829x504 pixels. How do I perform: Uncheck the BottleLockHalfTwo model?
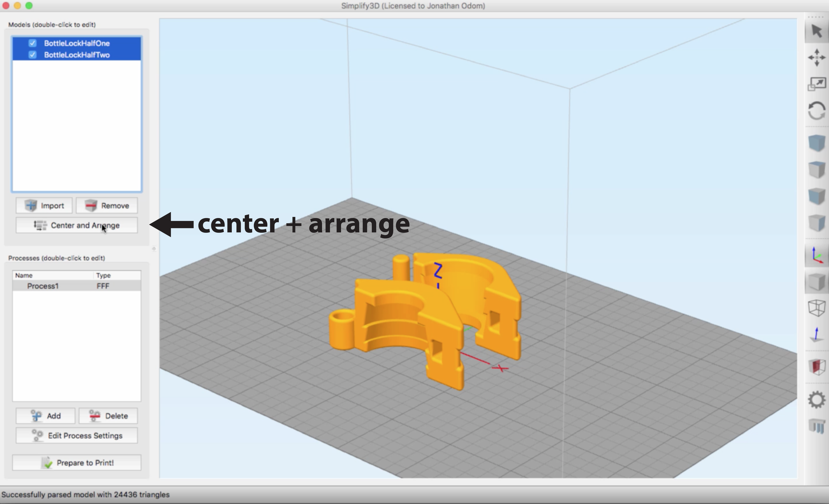33,55
